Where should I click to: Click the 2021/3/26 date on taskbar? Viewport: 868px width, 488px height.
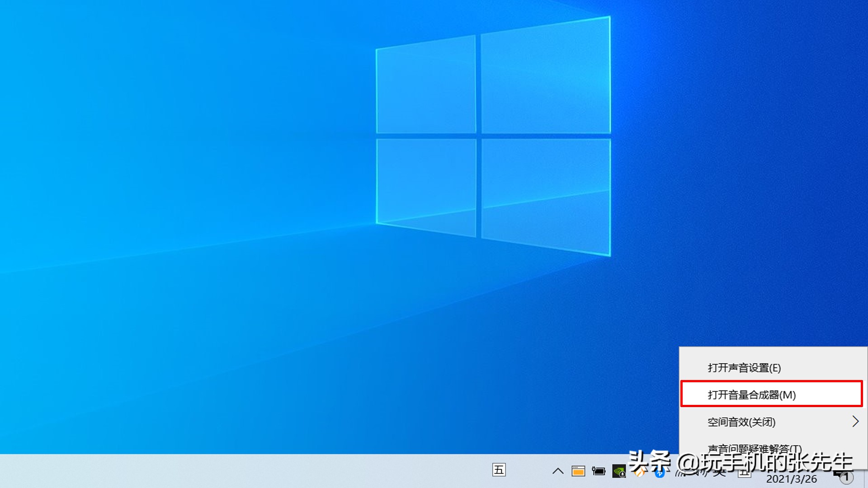[x=791, y=479]
